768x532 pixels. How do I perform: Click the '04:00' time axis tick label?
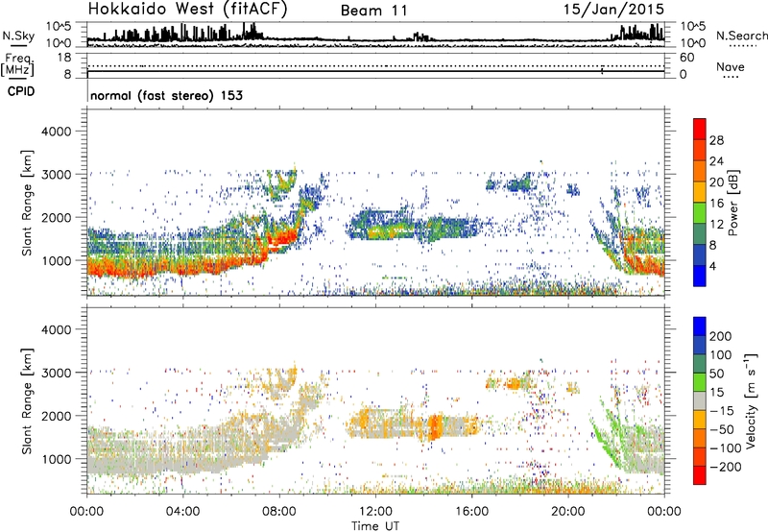[183, 512]
